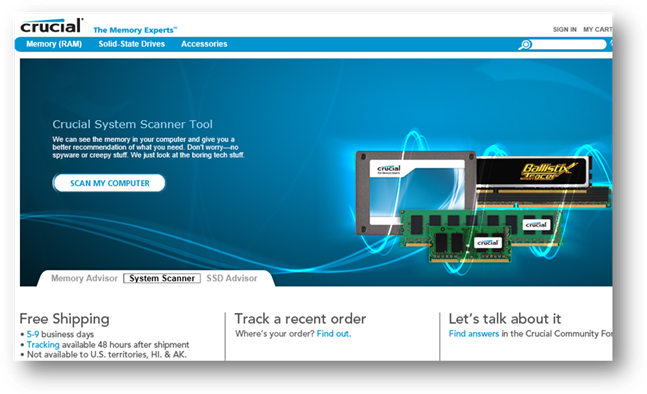Click the search magnifier icon

click(x=525, y=45)
